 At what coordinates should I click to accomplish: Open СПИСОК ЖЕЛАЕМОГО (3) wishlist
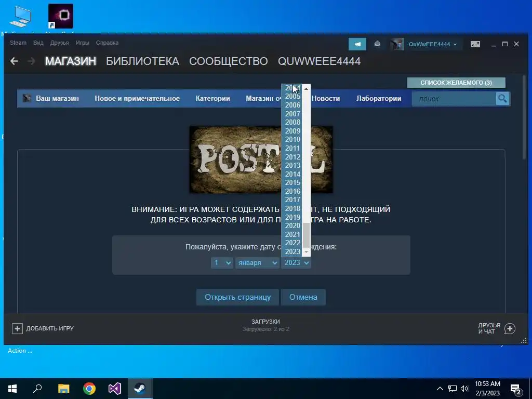coord(456,83)
